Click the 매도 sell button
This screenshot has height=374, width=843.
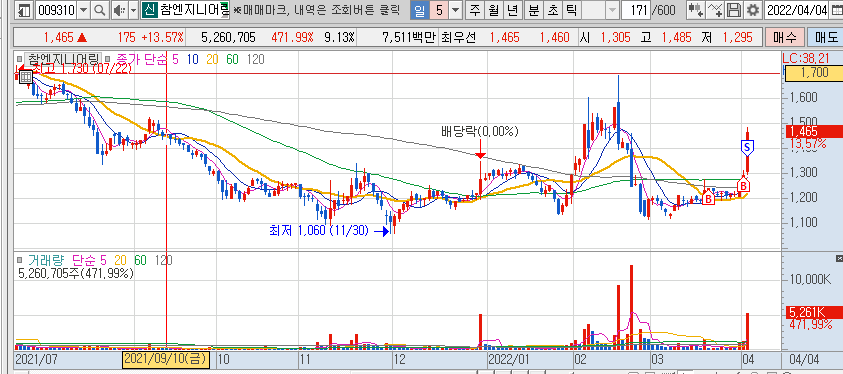tap(826, 37)
